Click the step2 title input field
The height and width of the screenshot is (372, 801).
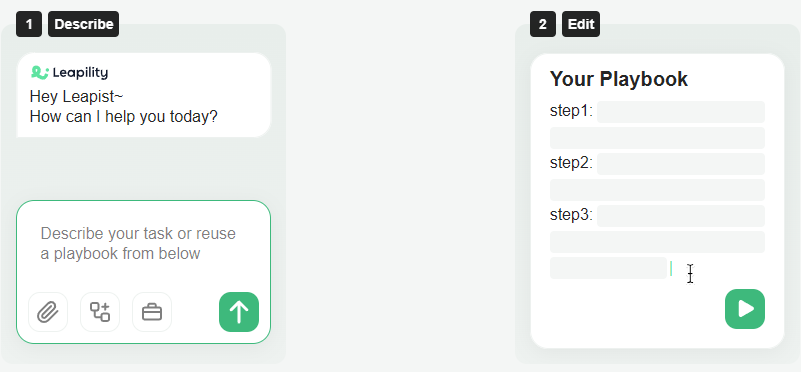pos(681,164)
